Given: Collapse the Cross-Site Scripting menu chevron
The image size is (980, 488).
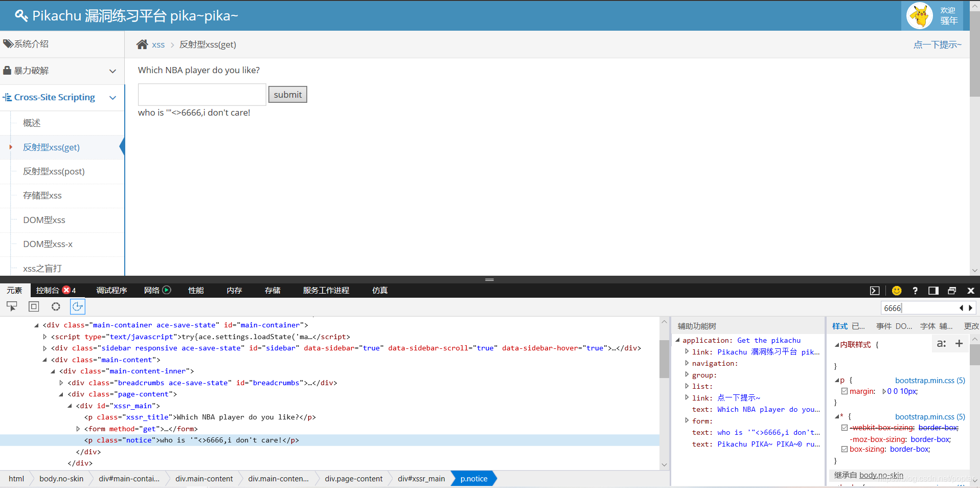Looking at the screenshot, I should (x=113, y=98).
